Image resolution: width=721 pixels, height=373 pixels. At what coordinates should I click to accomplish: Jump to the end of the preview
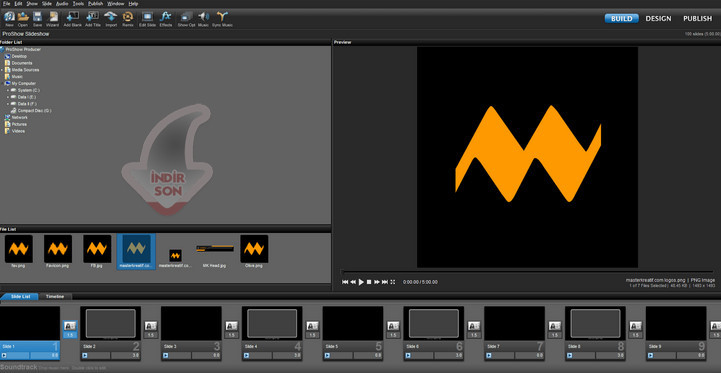pyautogui.click(x=385, y=282)
